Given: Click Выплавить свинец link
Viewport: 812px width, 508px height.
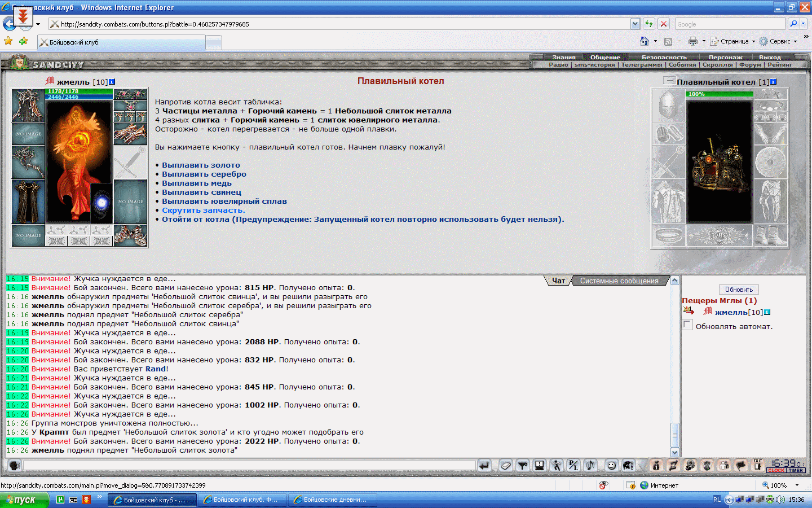Looking at the screenshot, I should pos(201,192).
